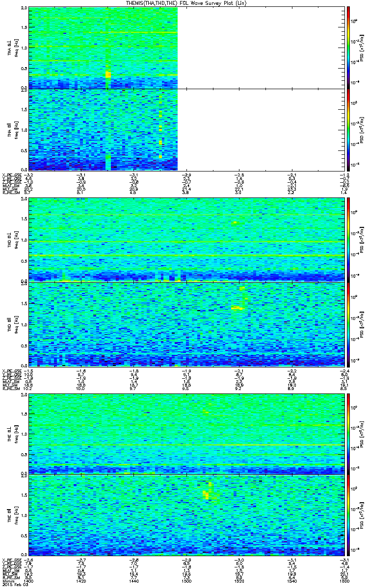Click the THE B-parallel color bar

[x=348, y=516]
